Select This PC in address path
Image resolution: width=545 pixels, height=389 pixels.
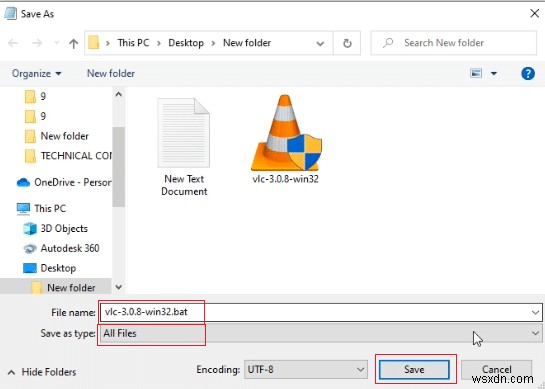[133, 43]
